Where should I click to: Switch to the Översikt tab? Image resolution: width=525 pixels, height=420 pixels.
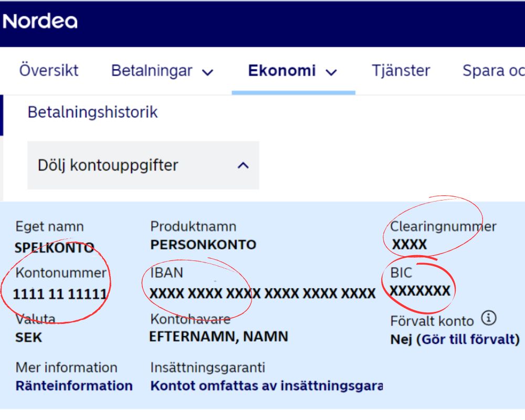tap(49, 70)
